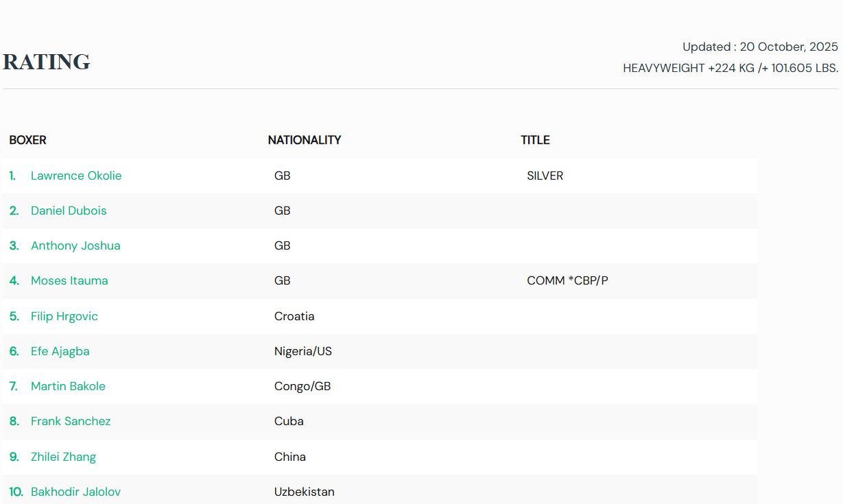Click the Updated 20 October, 2025 text

(760, 47)
